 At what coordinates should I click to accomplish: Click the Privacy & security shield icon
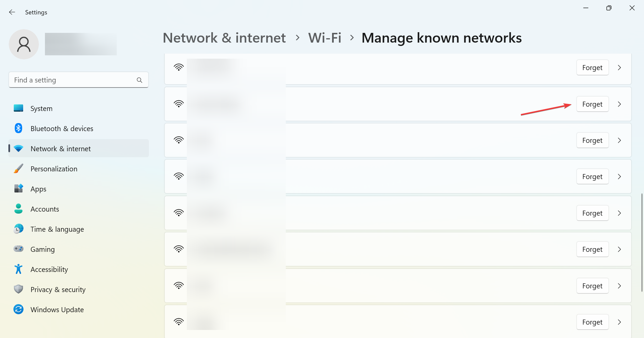click(x=18, y=289)
